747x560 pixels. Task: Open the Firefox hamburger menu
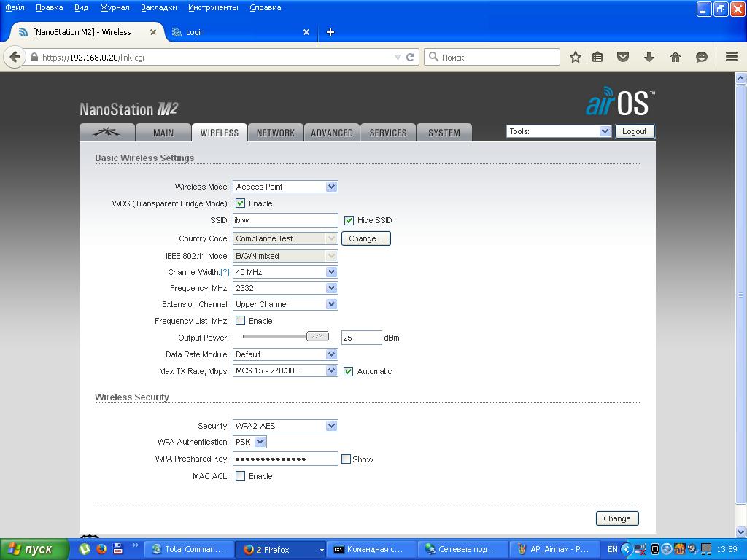pyautogui.click(x=732, y=57)
